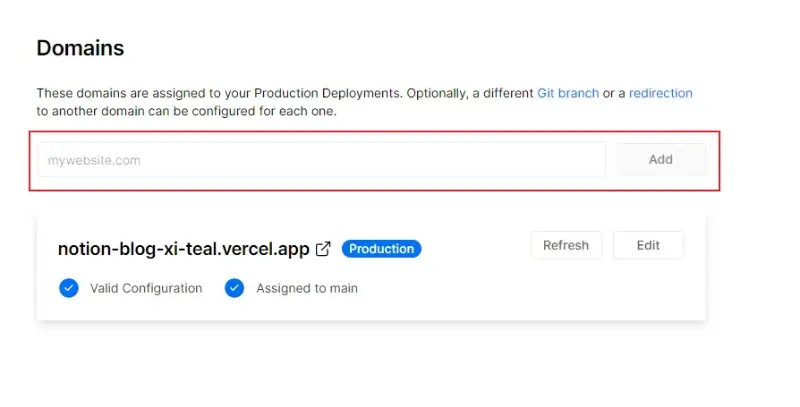Click the Valid Configuration status label
This screenshot has width=800, height=407.
click(146, 288)
